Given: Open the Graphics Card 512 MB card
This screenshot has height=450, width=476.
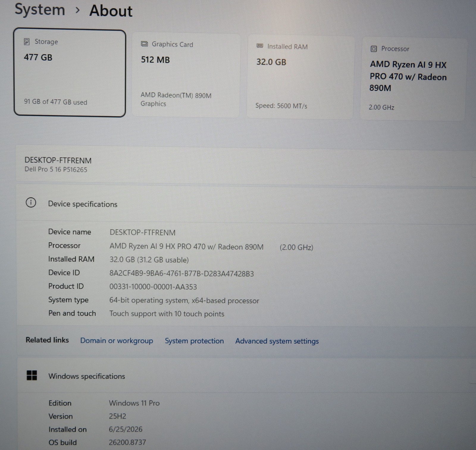Looking at the screenshot, I should pyautogui.click(x=186, y=75).
